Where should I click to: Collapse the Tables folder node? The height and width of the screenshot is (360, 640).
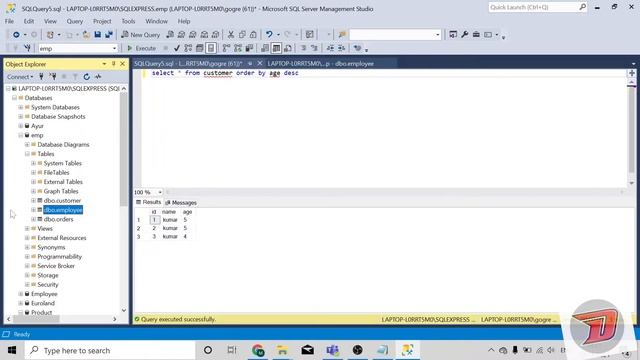pyautogui.click(x=27, y=154)
